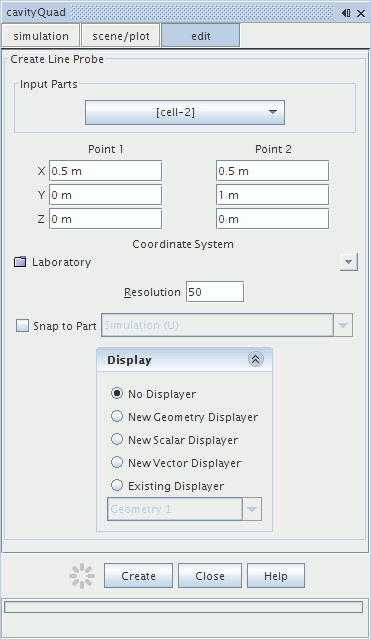
Task: Close the cavityQuad panel
Action: click(361, 13)
